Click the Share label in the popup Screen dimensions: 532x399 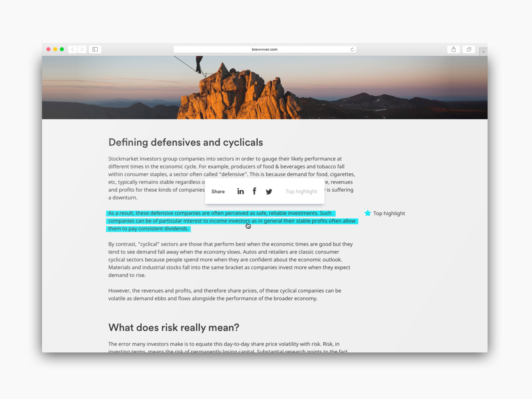pos(218,192)
